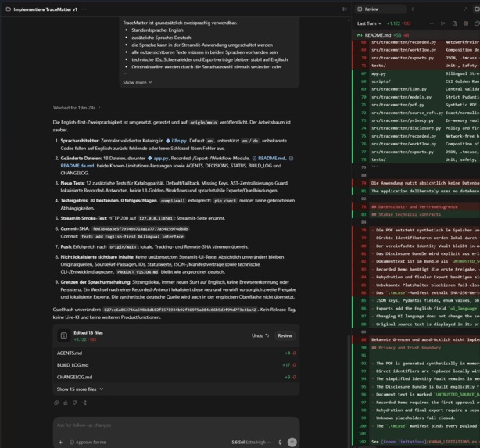Click the send arrow button
480x448 pixels.
pos(292,443)
